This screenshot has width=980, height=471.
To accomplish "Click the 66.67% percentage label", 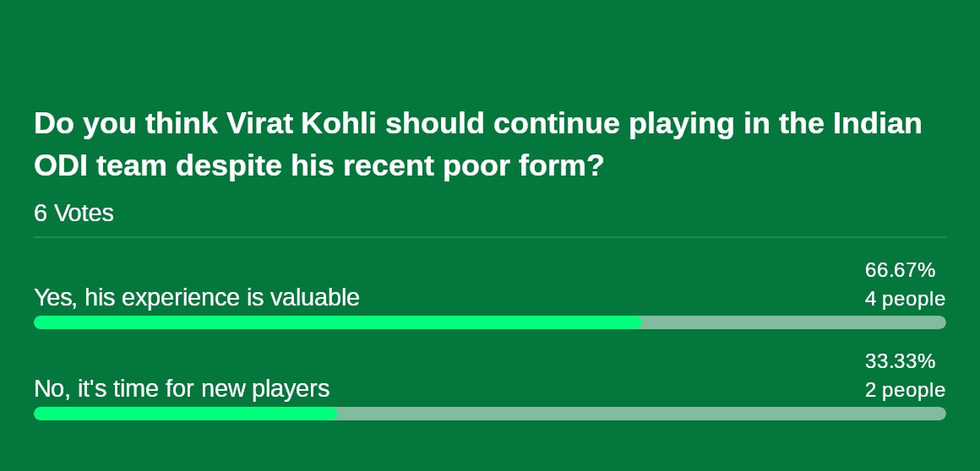I will (x=900, y=270).
